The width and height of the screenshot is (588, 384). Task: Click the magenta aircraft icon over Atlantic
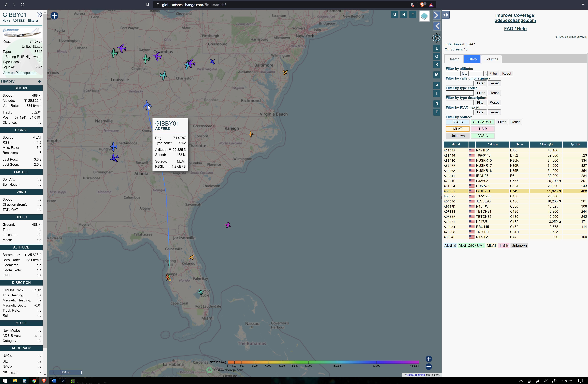[228, 225]
